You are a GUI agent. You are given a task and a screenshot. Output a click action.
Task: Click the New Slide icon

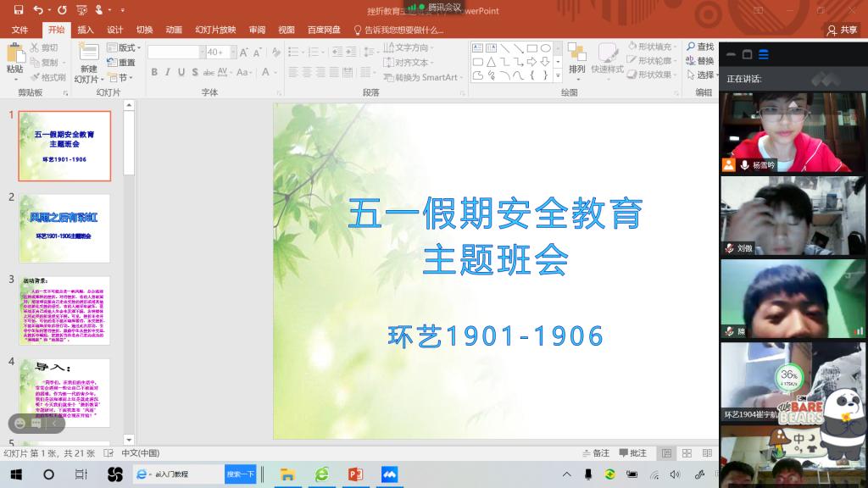click(88, 57)
